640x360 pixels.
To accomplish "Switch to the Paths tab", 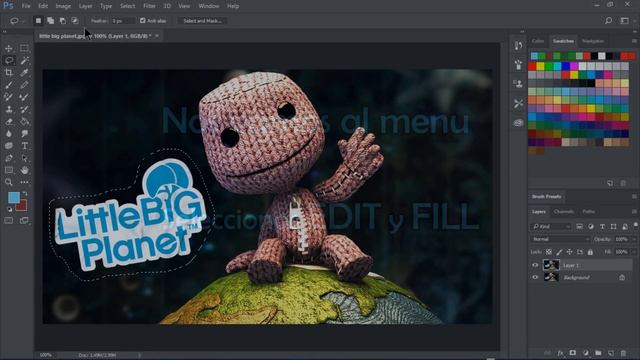I will 589,212.
